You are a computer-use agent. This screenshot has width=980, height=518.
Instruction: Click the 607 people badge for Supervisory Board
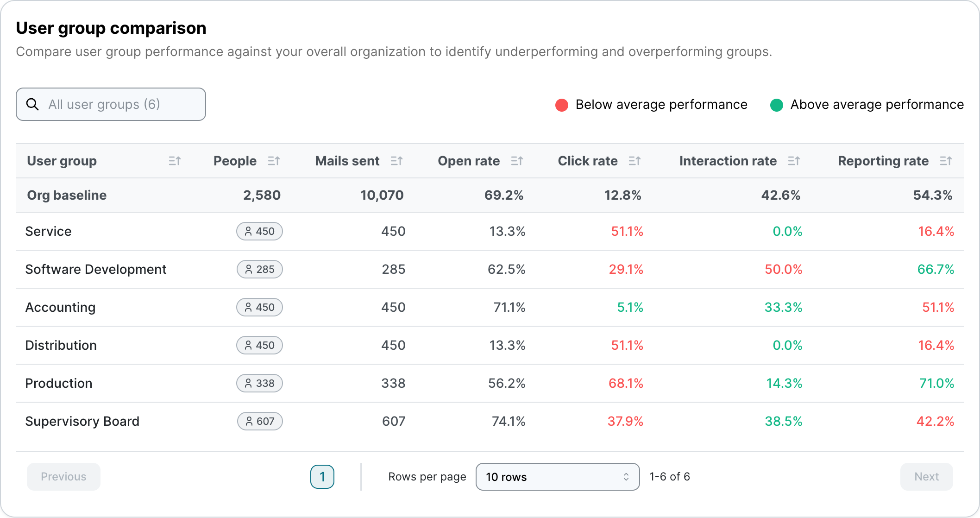[x=260, y=421]
